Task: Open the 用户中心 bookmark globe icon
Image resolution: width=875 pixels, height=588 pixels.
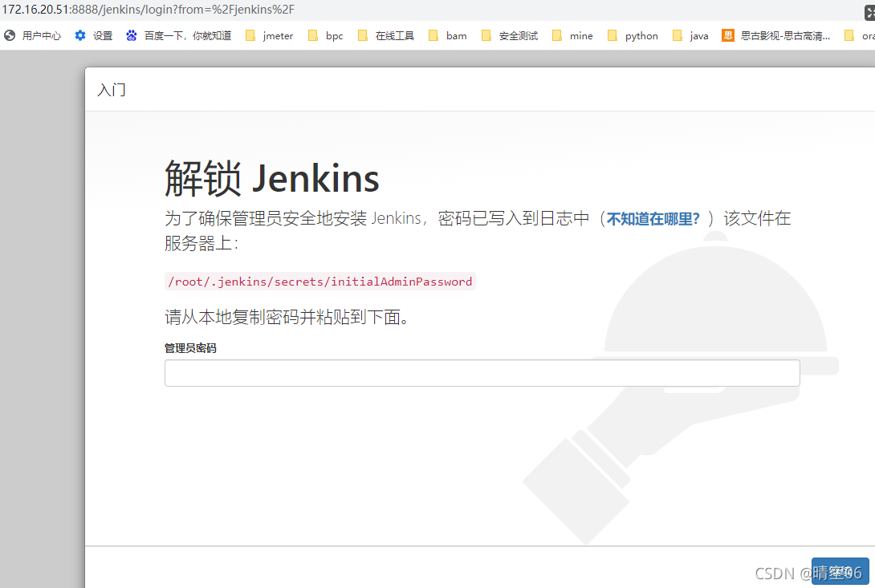Action: [10, 36]
